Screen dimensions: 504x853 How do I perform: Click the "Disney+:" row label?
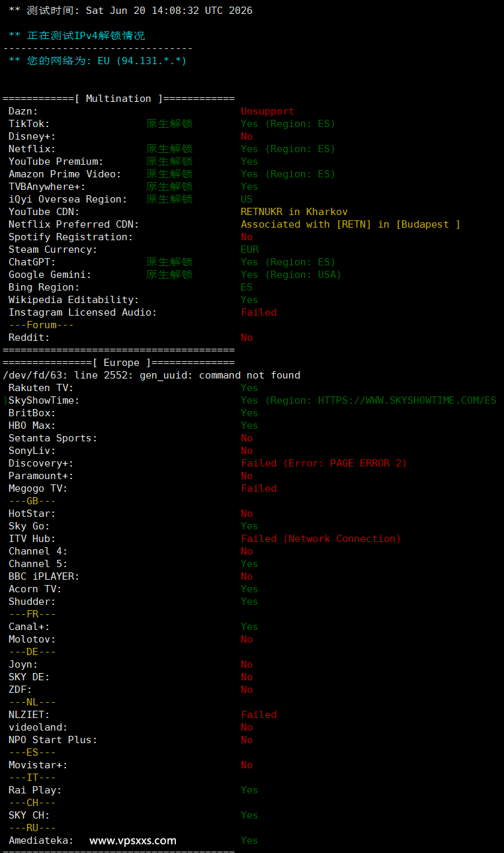(32, 136)
